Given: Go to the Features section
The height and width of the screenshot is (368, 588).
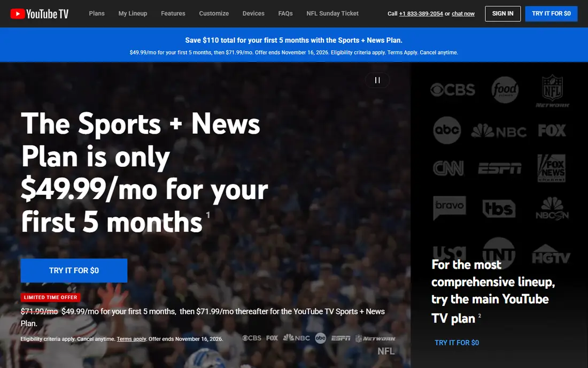Looking at the screenshot, I should (x=173, y=13).
